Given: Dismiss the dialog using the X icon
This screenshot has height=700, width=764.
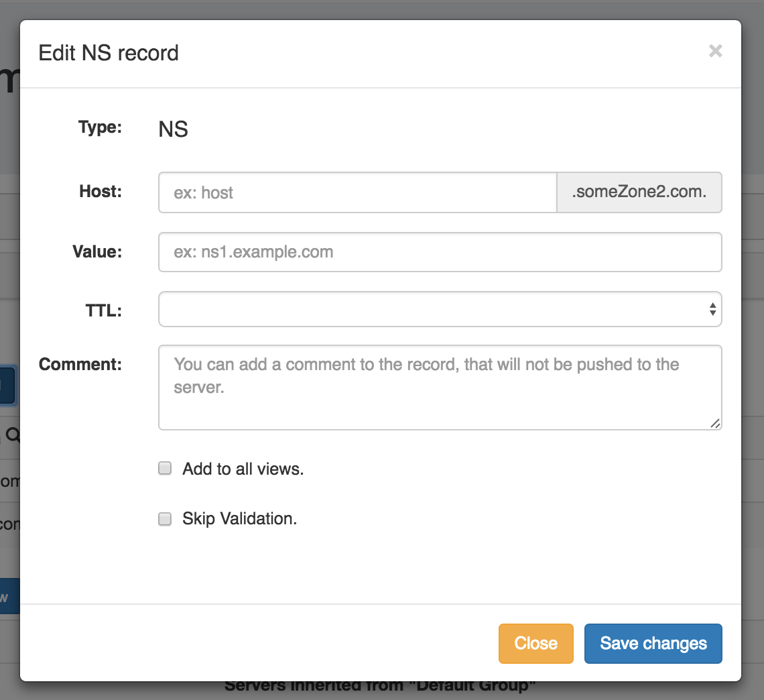Looking at the screenshot, I should (x=715, y=51).
